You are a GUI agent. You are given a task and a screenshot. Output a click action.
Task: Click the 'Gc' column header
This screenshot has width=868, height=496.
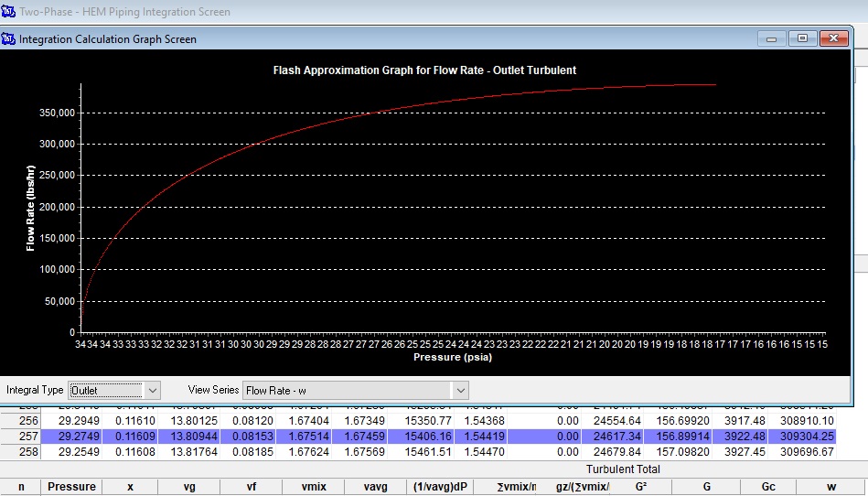pyautogui.click(x=768, y=487)
